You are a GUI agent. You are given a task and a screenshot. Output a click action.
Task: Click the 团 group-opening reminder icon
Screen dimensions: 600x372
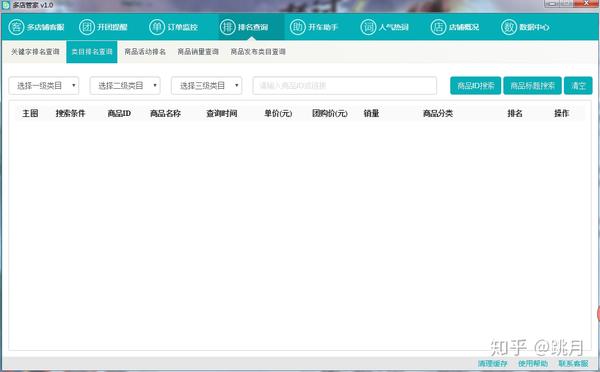87,27
